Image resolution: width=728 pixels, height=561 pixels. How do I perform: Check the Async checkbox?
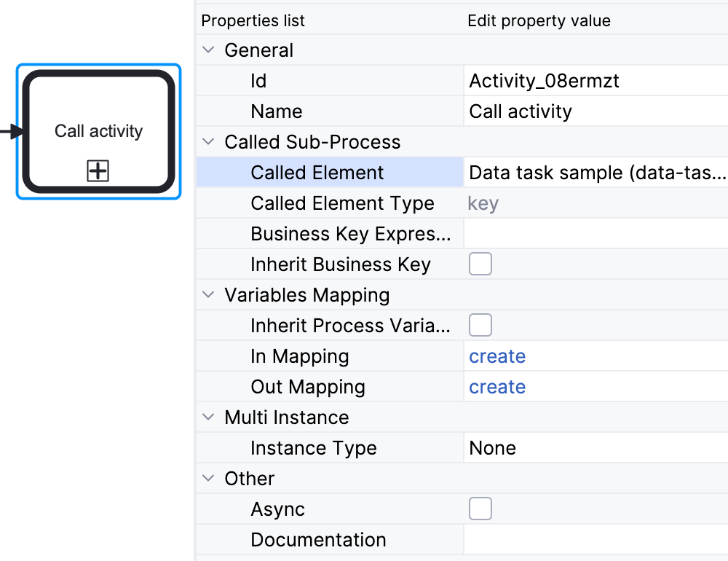coord(480,509)
